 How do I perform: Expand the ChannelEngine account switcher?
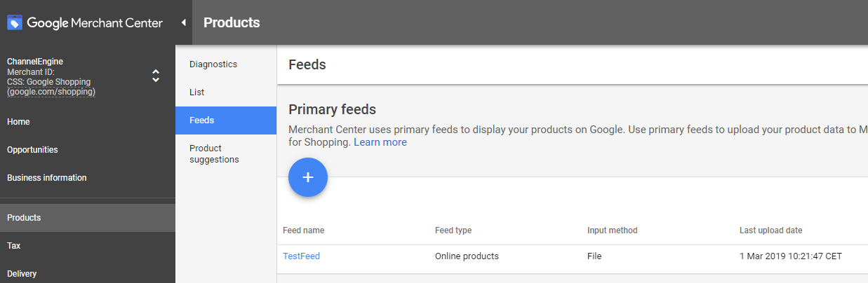pyautogui.click(x=156, y=76)
